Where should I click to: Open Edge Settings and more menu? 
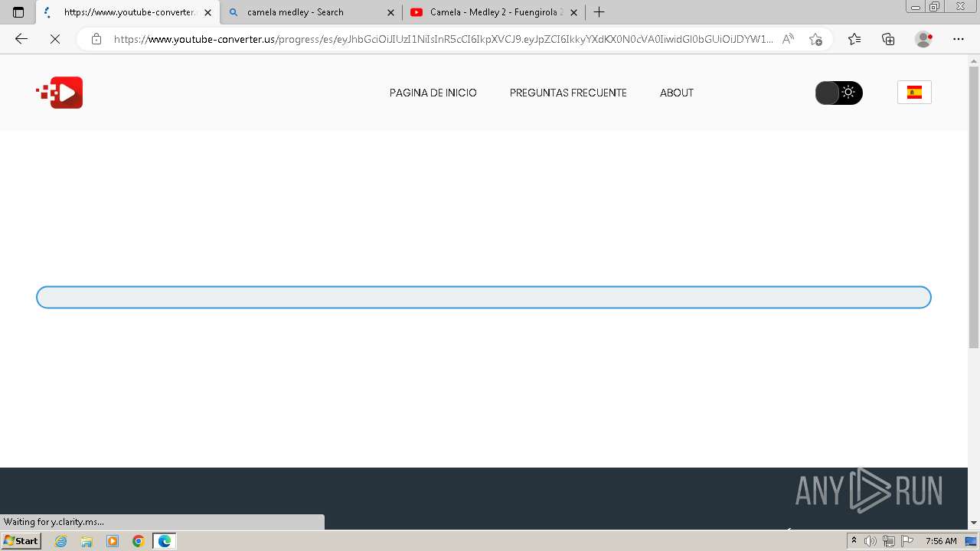point(959,39)
